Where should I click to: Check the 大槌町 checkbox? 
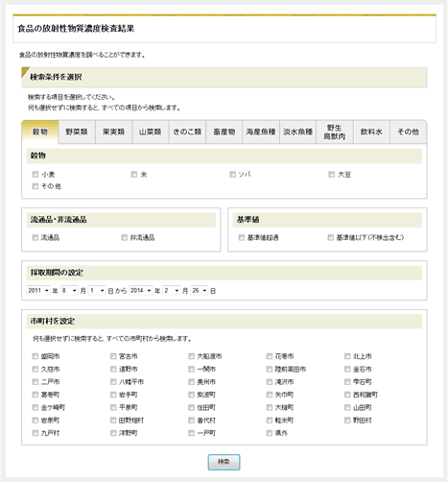click(x=270, y=407)
